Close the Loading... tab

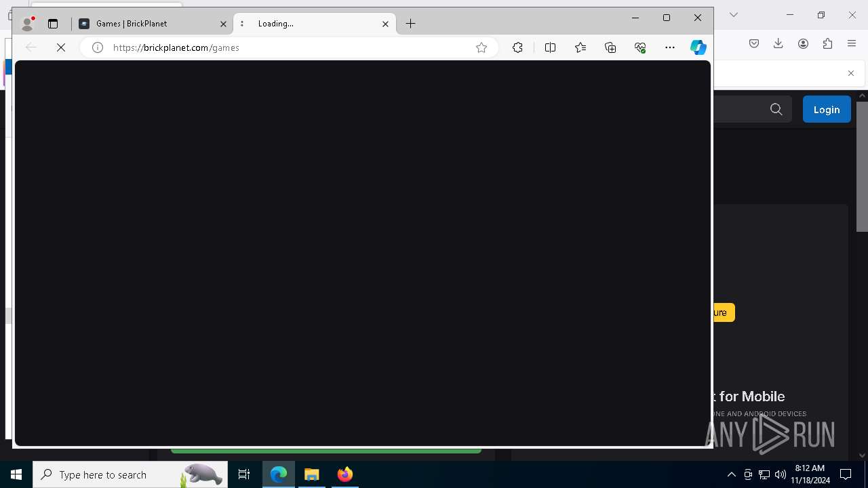pyautogui.click(x=385, y=24)
